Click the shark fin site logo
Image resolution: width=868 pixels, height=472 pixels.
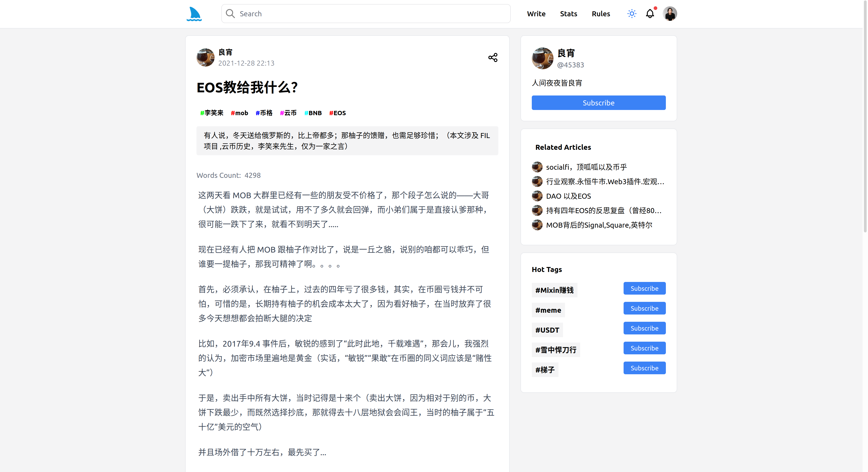(x=194, y=14)
